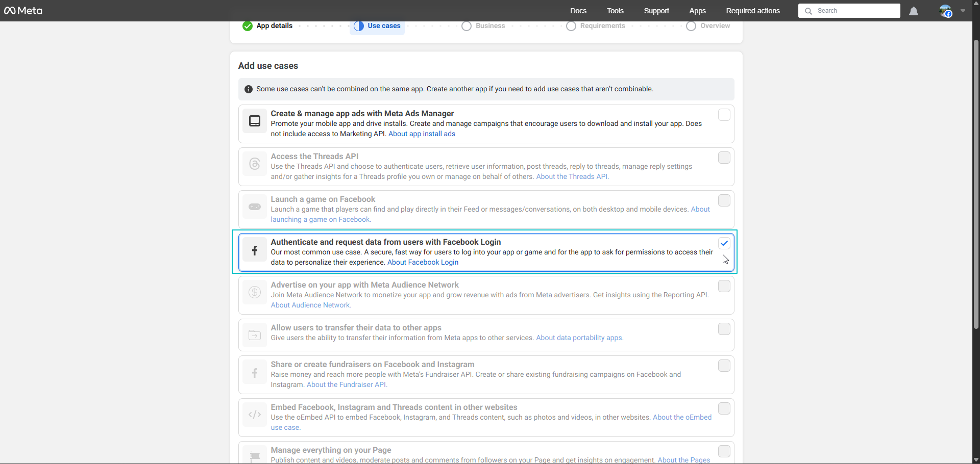This screenshot has height=464, width=980.
Task: Open the About Facebook Login link
Action: pyautogui.click(x=423, y=263)
